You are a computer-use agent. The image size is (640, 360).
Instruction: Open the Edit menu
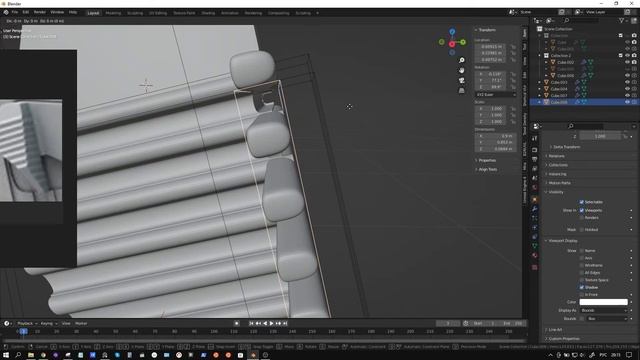coord(26,12)
